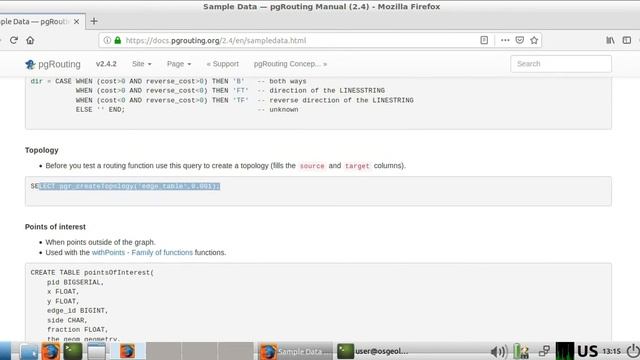Open the power/logout button in tray
The image size is (640, 360).
point(633,351)
